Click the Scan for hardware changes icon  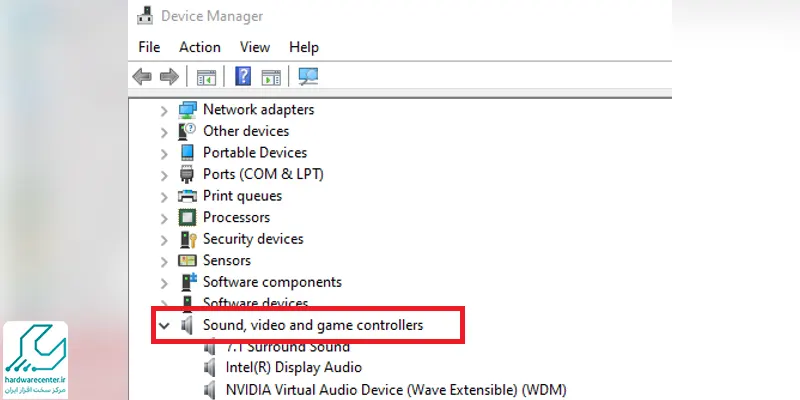[309, 77]
